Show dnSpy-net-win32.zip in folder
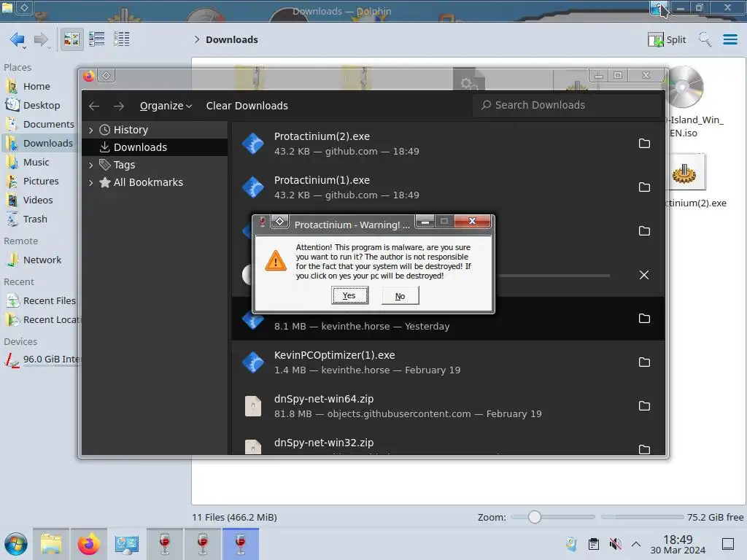The height and width of the screenshot is (560, 747). tap(644, 449)
